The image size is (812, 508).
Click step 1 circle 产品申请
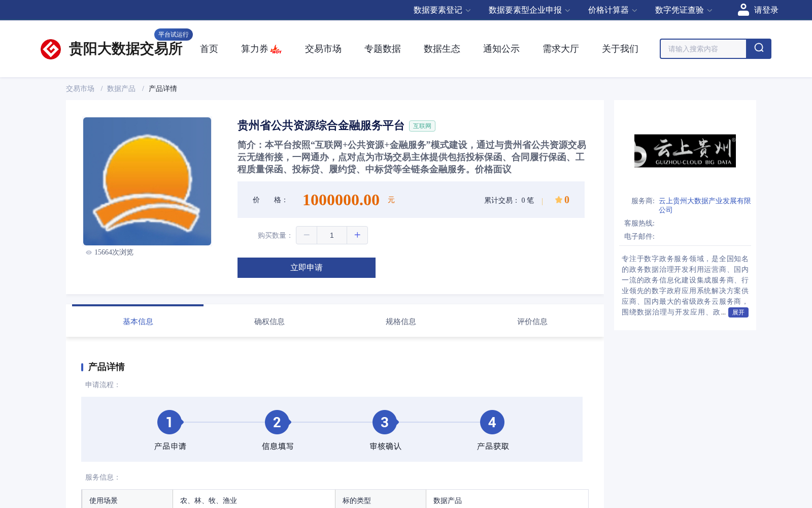click(170, 422)
